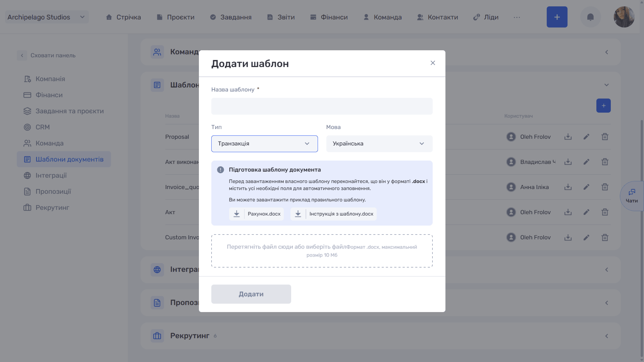Click the Додати submit button
This screenshot has height=362, width=644.
[x=251, y=294]
